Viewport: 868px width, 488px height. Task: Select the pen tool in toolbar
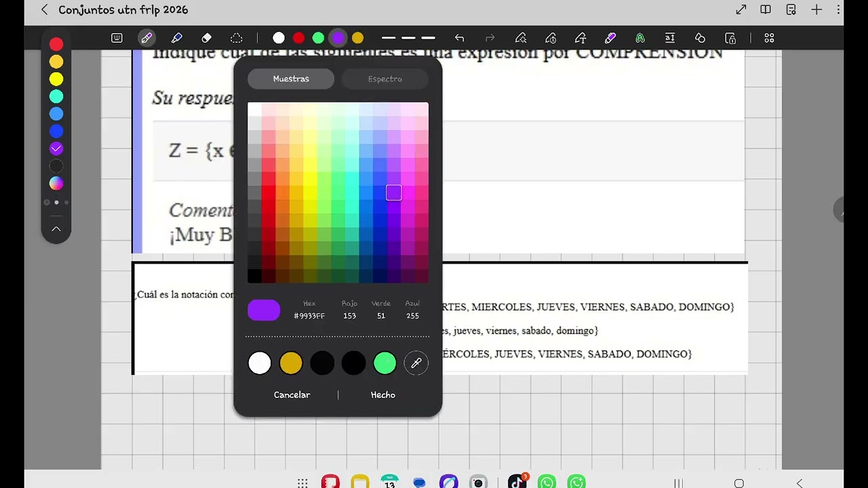[146, 38]
